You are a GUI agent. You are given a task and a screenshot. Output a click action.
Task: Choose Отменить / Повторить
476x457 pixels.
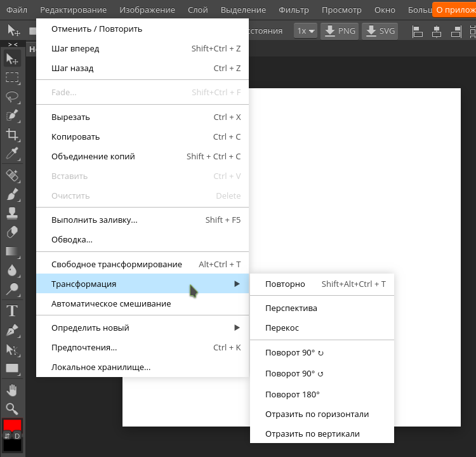[142, 29]
